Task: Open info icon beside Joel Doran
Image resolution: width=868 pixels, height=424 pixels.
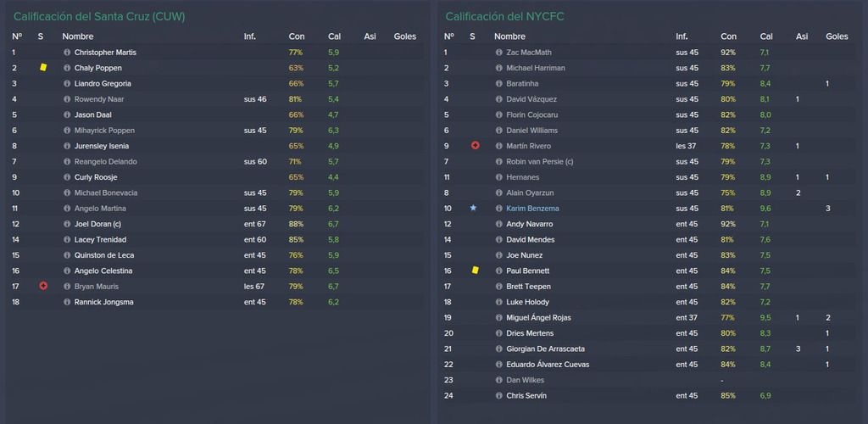Action: pos(67,224)
